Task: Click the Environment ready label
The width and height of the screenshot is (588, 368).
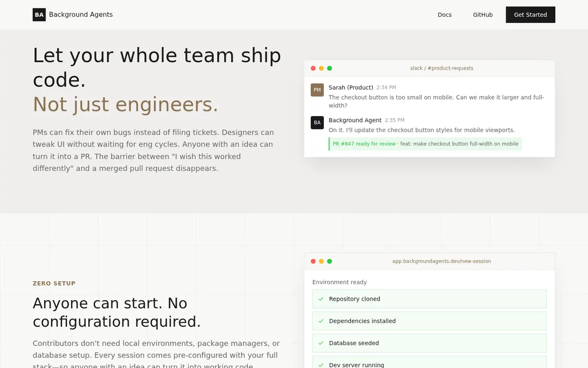Action: point(340,282)
